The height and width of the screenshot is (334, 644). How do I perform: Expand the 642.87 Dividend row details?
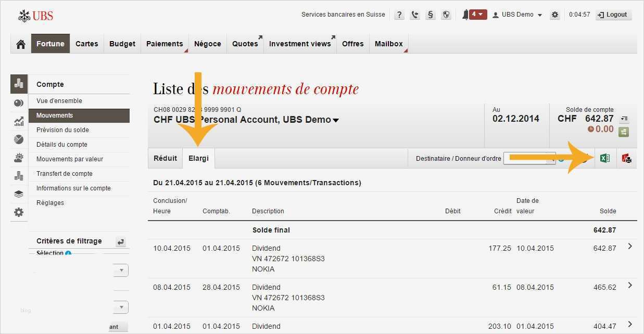tap(630, 246)
